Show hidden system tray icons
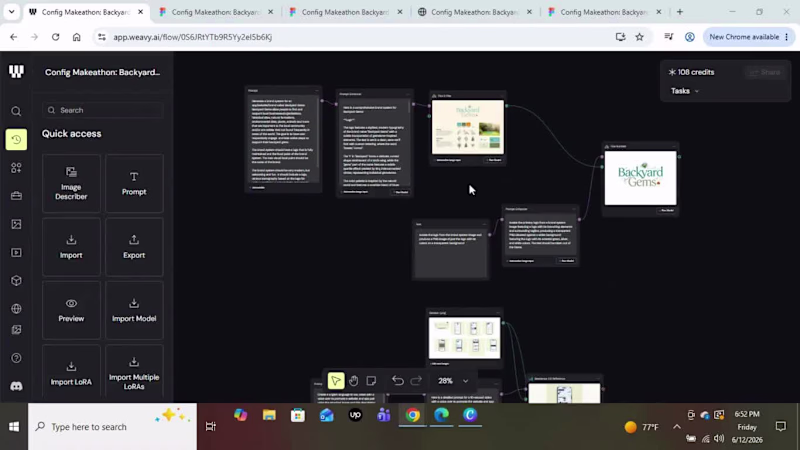 click(x=677, y=427)
